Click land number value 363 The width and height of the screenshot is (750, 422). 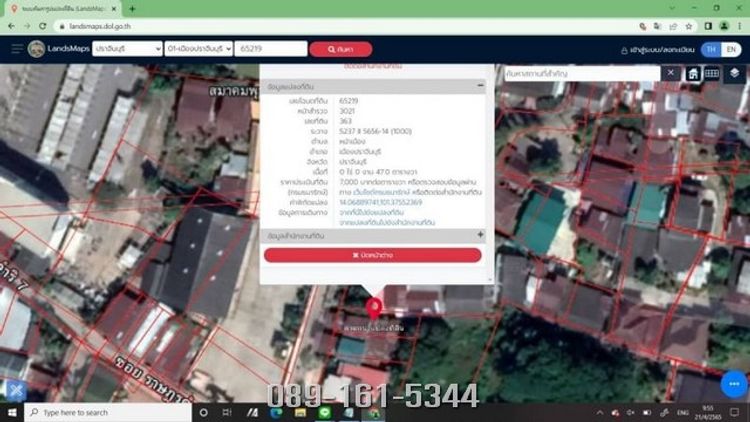tap(345, 121)
